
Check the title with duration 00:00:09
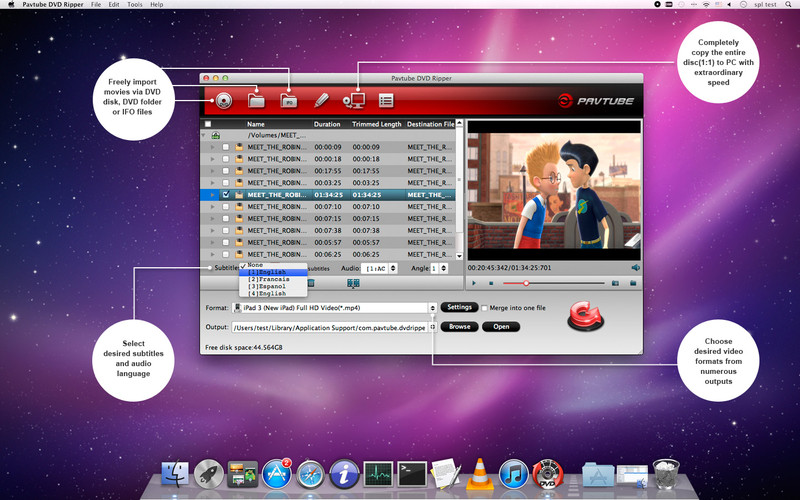pos(226,147)
